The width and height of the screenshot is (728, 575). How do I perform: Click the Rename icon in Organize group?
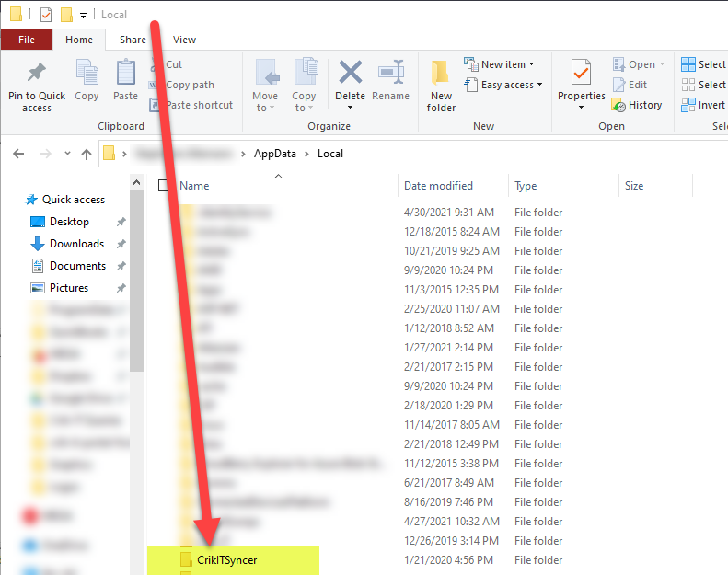pyautogui.click(x=391, y=74)
